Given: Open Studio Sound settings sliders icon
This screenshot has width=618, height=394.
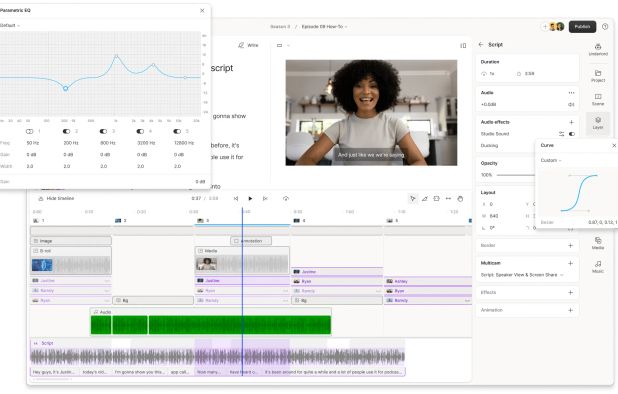Looking at the screenshot, I should [x=561, y=134].
